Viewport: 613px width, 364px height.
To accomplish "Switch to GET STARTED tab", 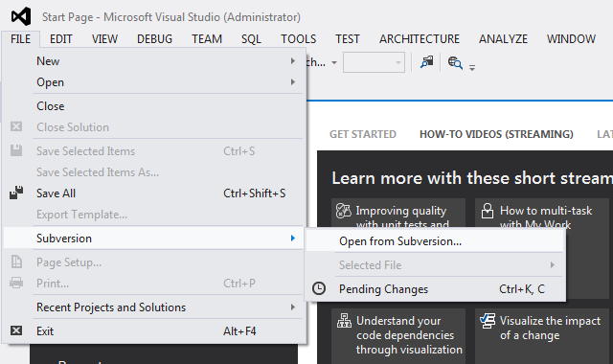I will [x=363, y=134].
